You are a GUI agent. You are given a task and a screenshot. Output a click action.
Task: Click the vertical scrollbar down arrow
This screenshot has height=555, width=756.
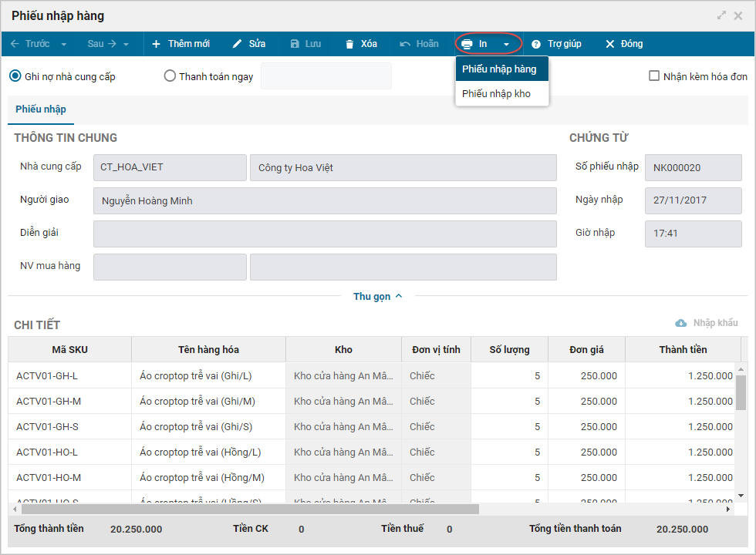(741, 496)
